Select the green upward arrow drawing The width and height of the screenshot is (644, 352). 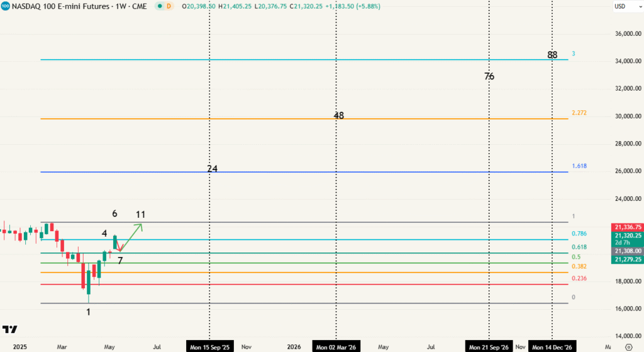pos(131,237)
